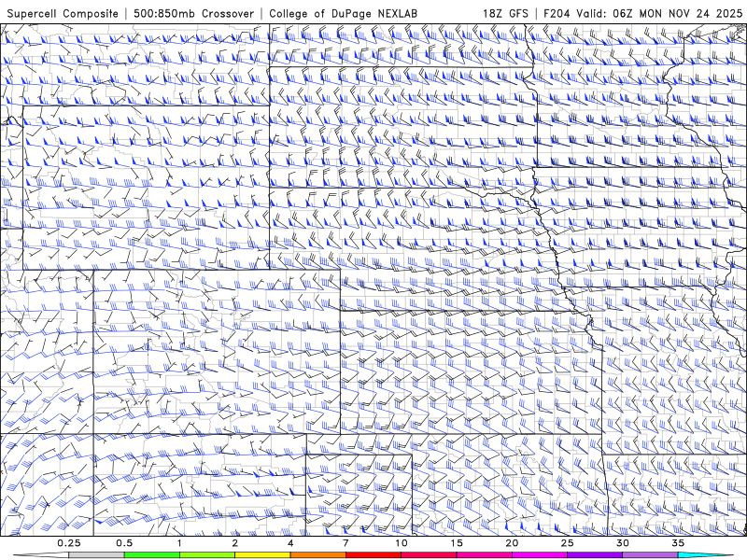Click the legend value label 7
Image resolution: width=747 pixels, height=560 pixels.
[x=345, y=543]
